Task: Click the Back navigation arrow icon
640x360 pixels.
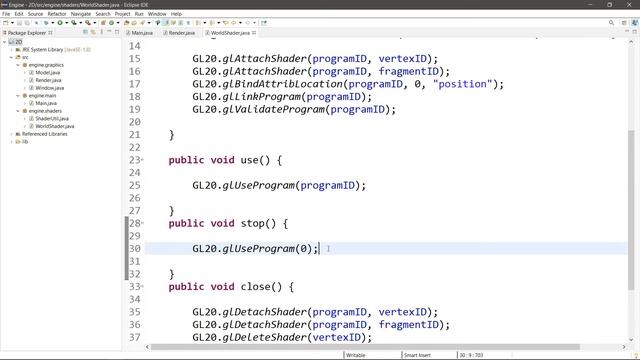Action: point(233,23)
